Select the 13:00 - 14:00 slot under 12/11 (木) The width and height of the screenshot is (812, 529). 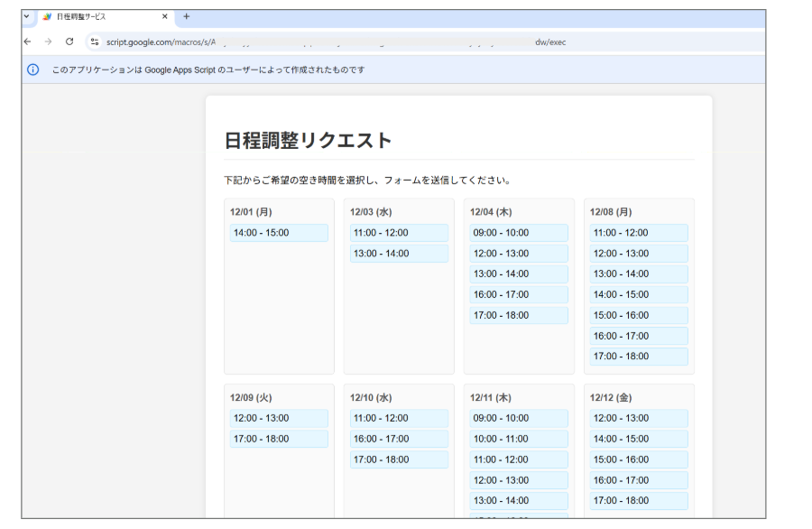click(517, 500)
